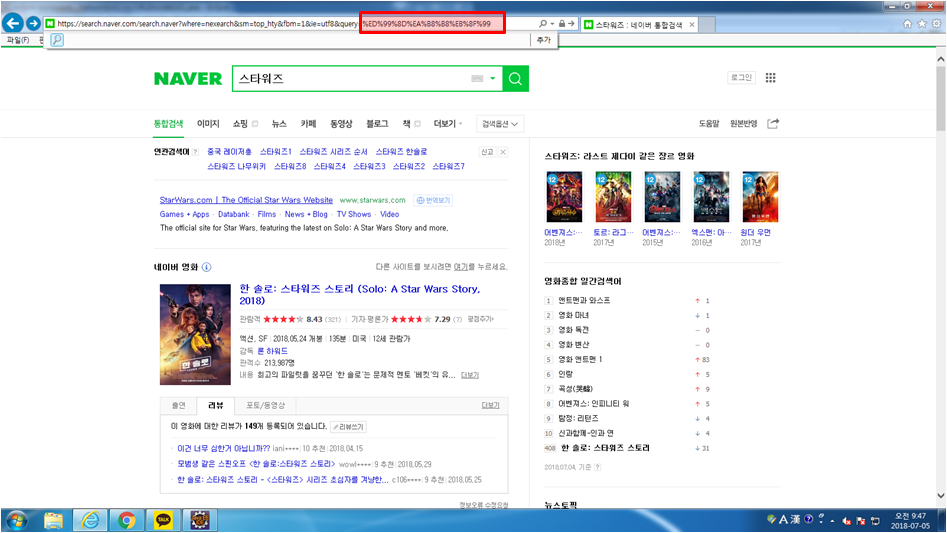The image size is (947, 533).
Task: Click the address bar search magnifier
Action: (542, 24)
